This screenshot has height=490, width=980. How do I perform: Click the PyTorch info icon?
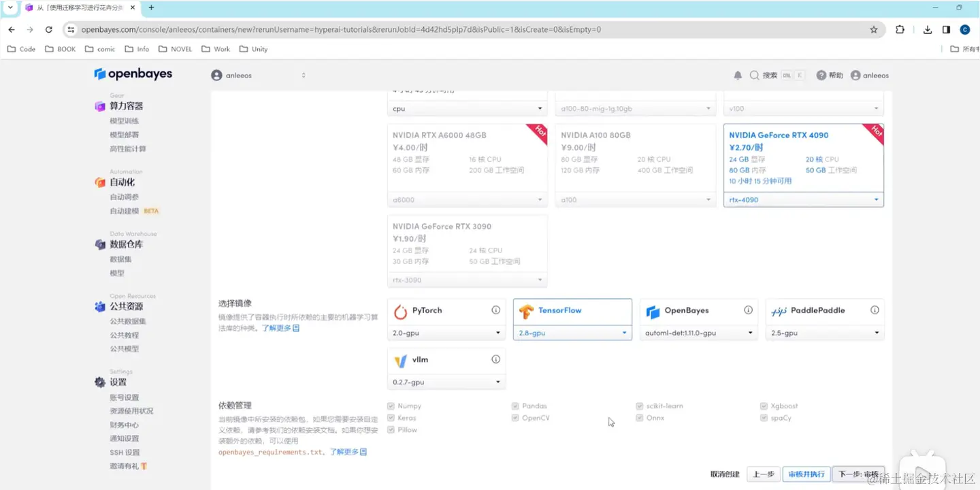pyautogui.click(x=496, y=310)
